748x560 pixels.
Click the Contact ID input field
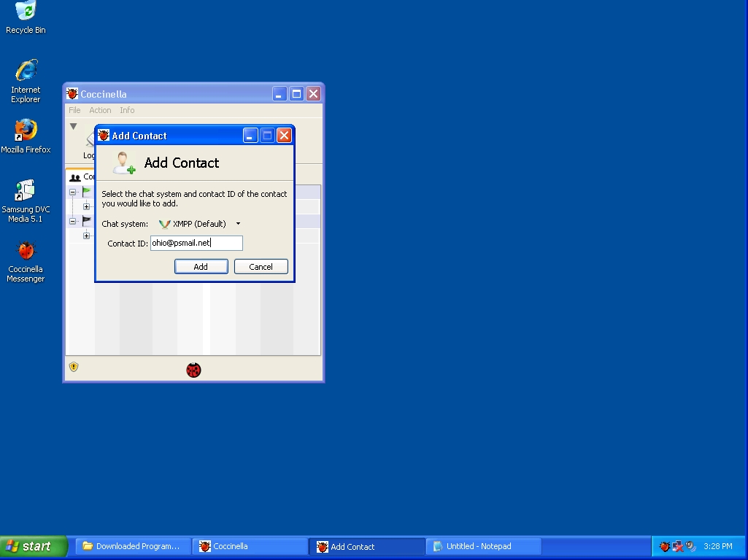196,243
